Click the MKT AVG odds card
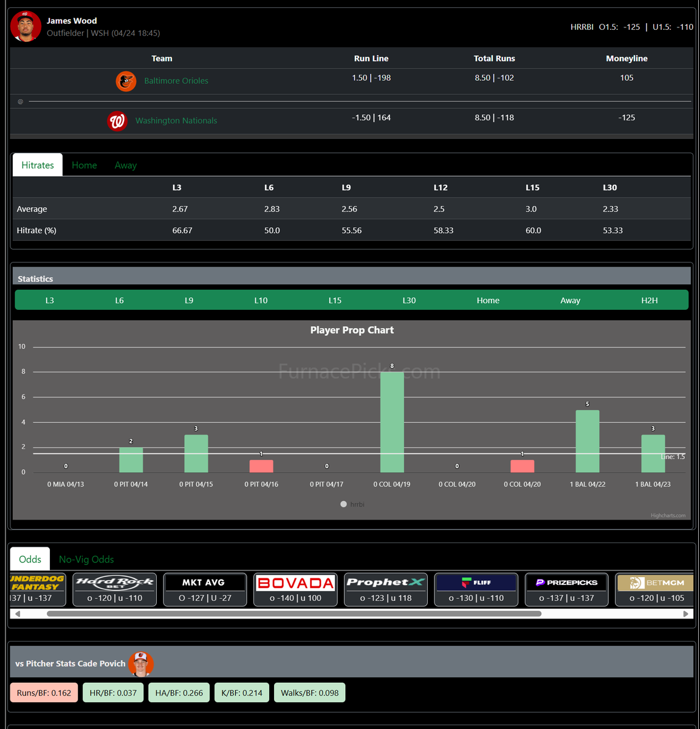 click(x=205, y=590)
